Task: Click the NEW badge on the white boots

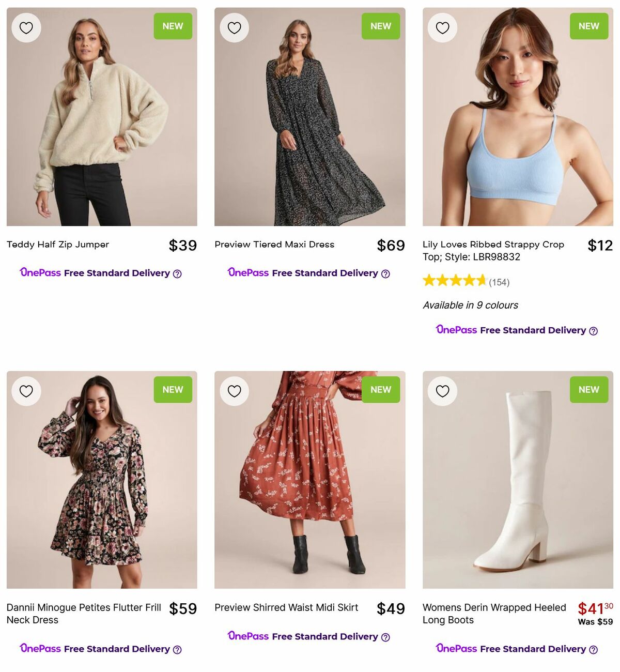Action: coord(588,389)
